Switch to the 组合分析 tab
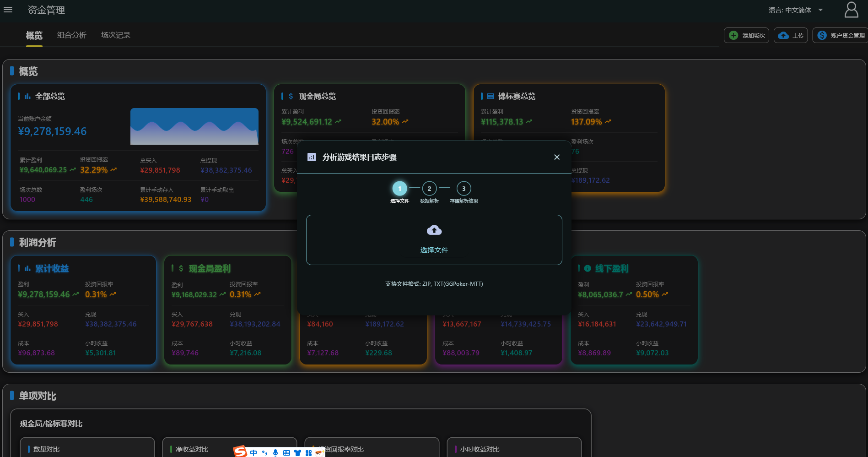Screen dimensions: 868x457 click(x=71, y=35)
